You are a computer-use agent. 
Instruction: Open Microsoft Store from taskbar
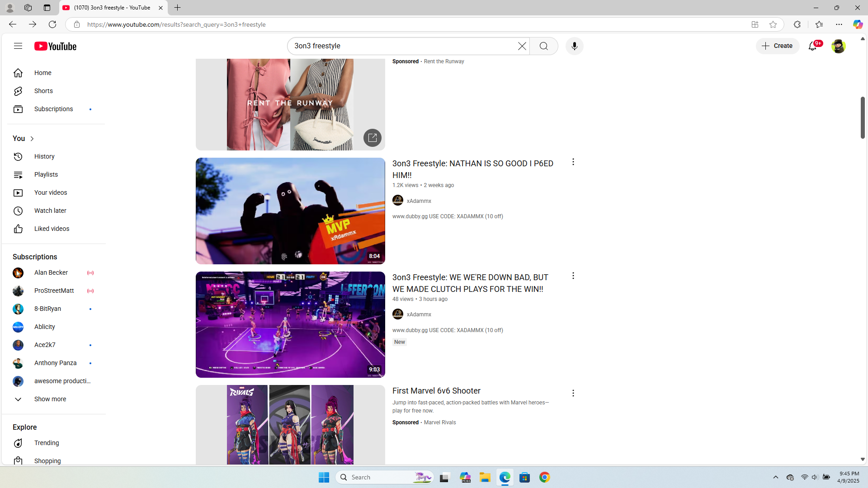(525, 477)
